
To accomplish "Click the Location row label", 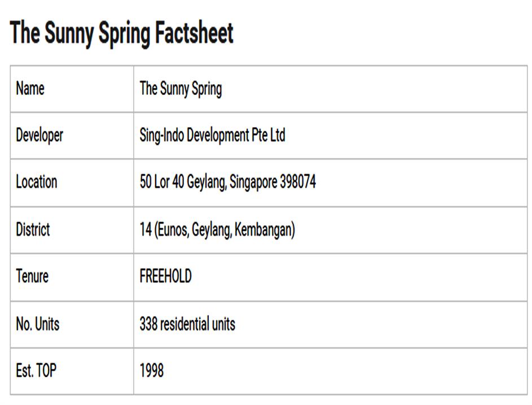I will (x=36, y=182).
